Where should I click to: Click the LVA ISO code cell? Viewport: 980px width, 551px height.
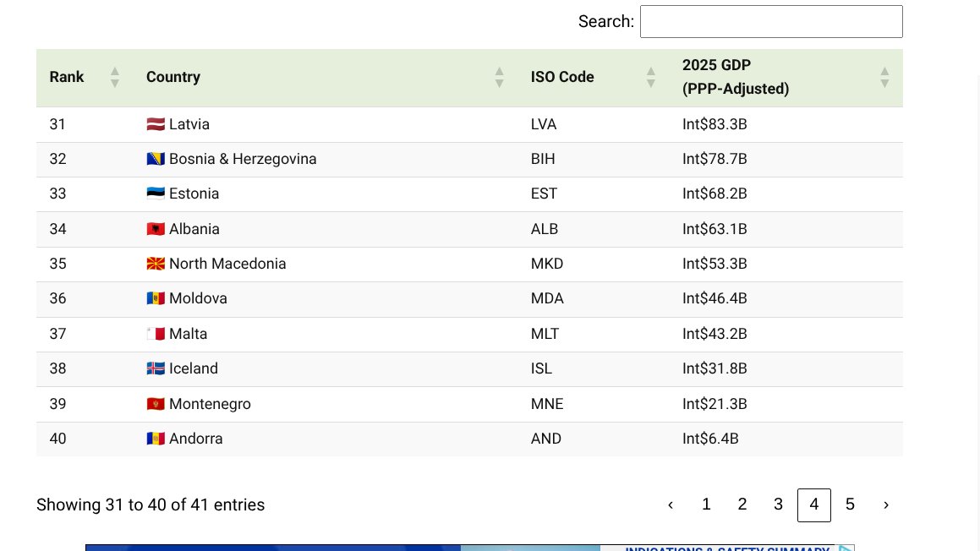tap(544, 123)
